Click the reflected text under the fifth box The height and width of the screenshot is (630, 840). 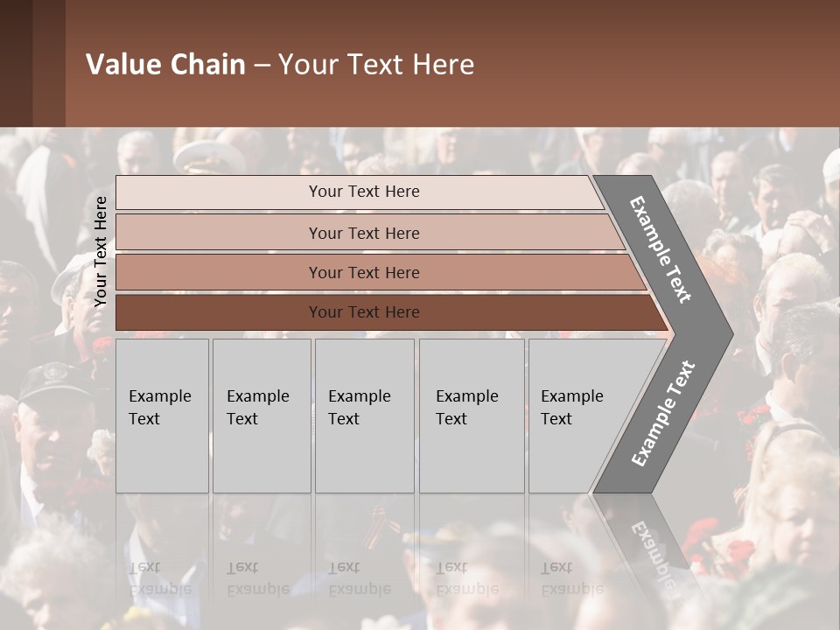572,578
